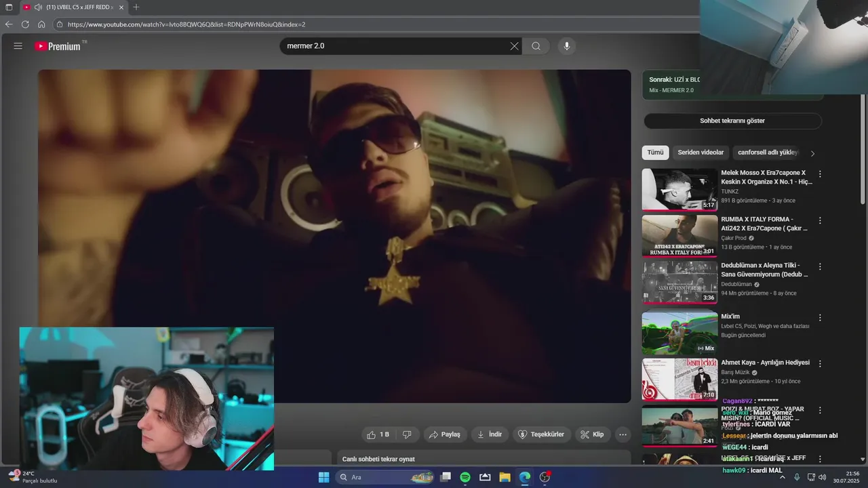This screenshot has height=488, width=868.
Task: Open the Windows Start menu
Action: coord(324,477)
